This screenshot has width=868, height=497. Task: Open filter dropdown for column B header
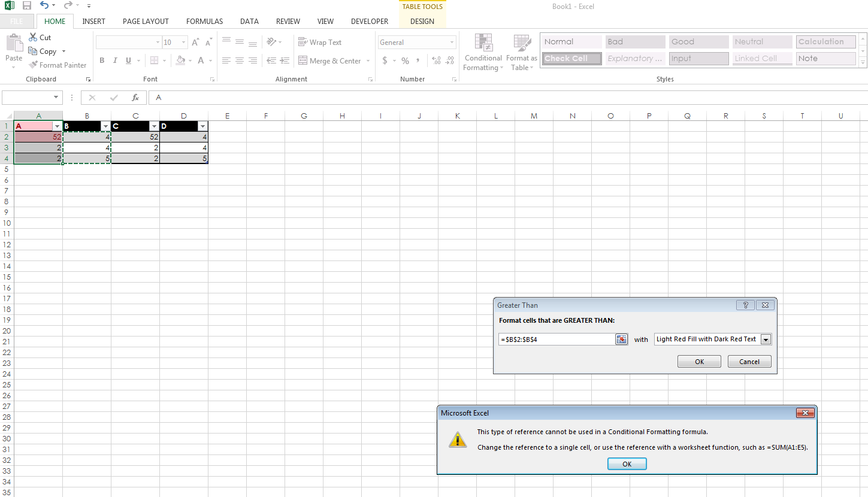(x=105, y=126)
